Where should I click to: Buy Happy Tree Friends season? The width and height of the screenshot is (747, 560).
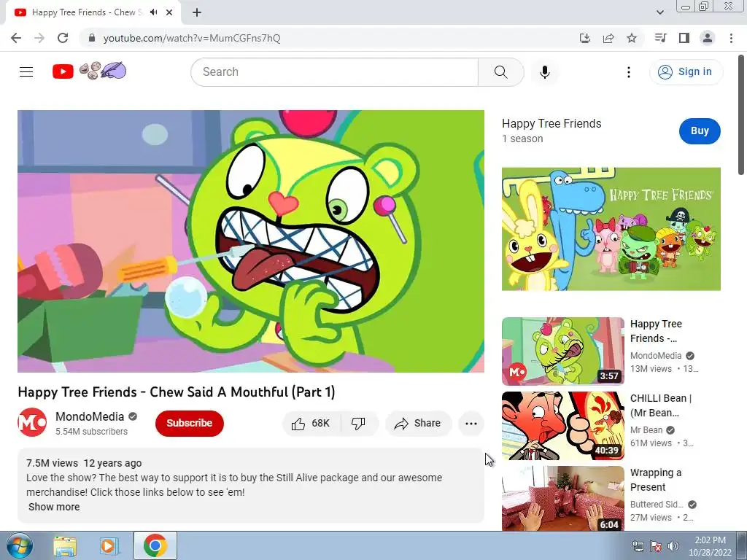tap(700, 131)
